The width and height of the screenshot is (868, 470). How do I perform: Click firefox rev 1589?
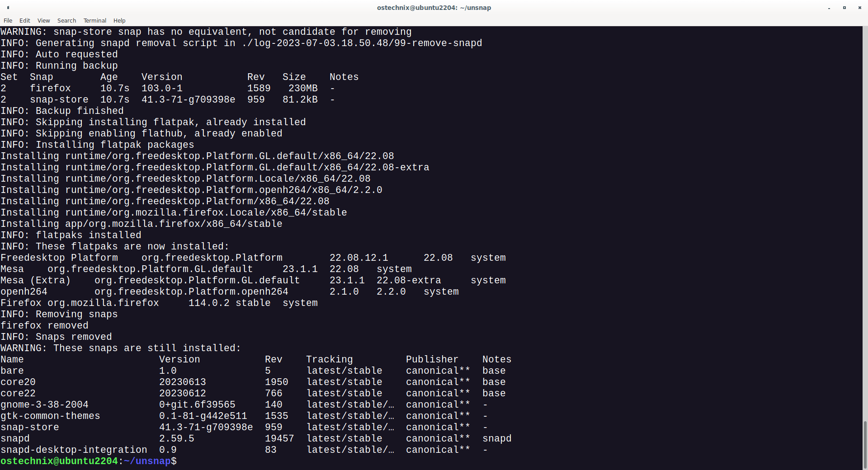click(259, 88)
